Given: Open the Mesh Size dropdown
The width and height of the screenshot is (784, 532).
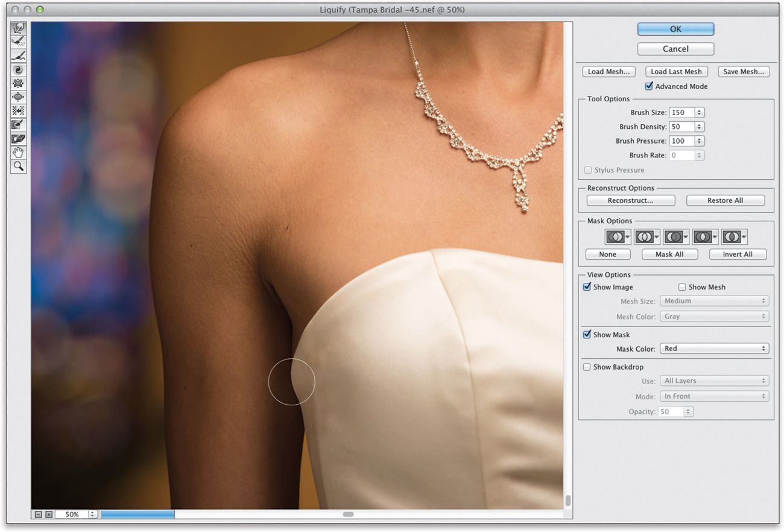Looking at the screenshot, I should [715, 301].
